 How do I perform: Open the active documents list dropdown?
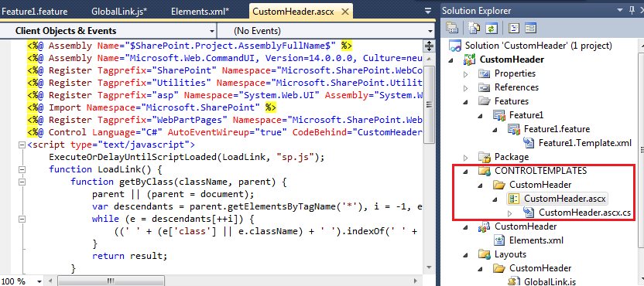point(428,12)
